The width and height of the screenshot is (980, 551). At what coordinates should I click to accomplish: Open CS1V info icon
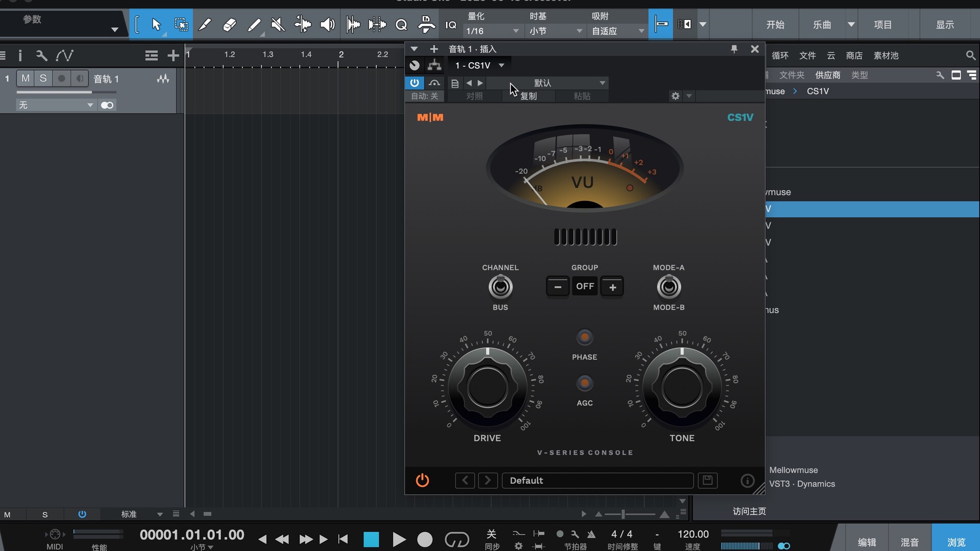(x=747, y=481)
